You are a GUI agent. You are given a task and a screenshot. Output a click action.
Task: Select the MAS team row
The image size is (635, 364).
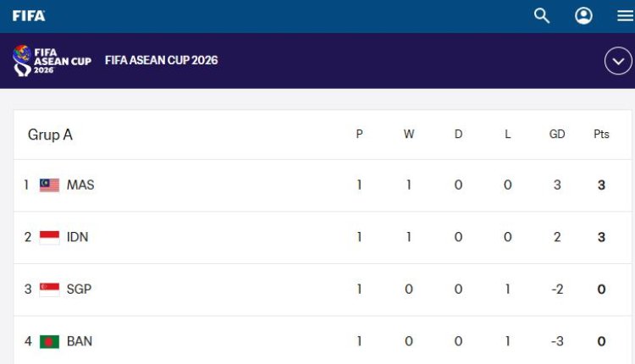[323, 185]
